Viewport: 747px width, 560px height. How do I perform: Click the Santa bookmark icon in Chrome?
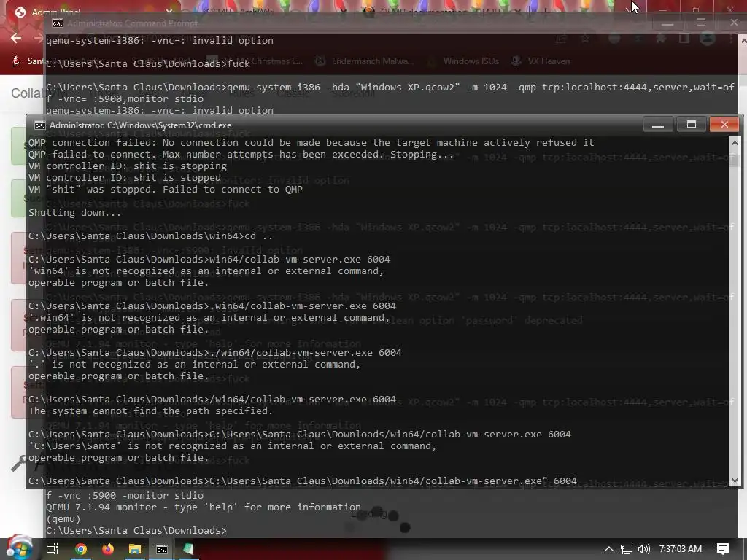[x=16, y=61]
